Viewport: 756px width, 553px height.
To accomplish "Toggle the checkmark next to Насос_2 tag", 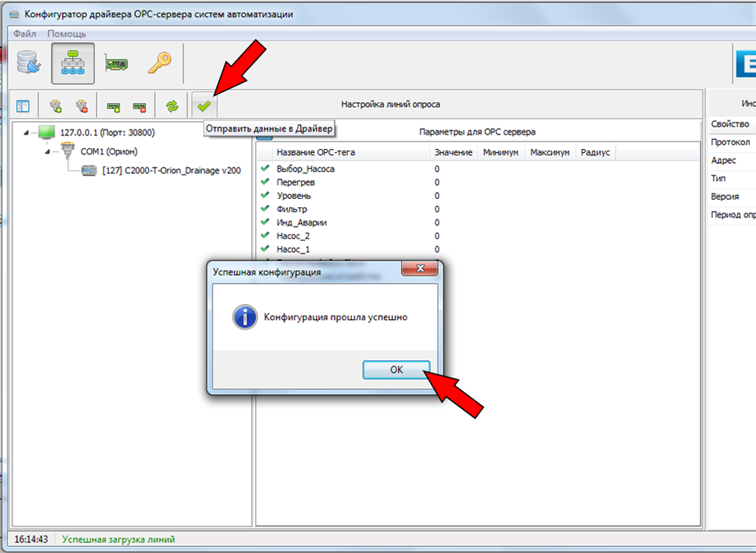I will tap(265, 235).
